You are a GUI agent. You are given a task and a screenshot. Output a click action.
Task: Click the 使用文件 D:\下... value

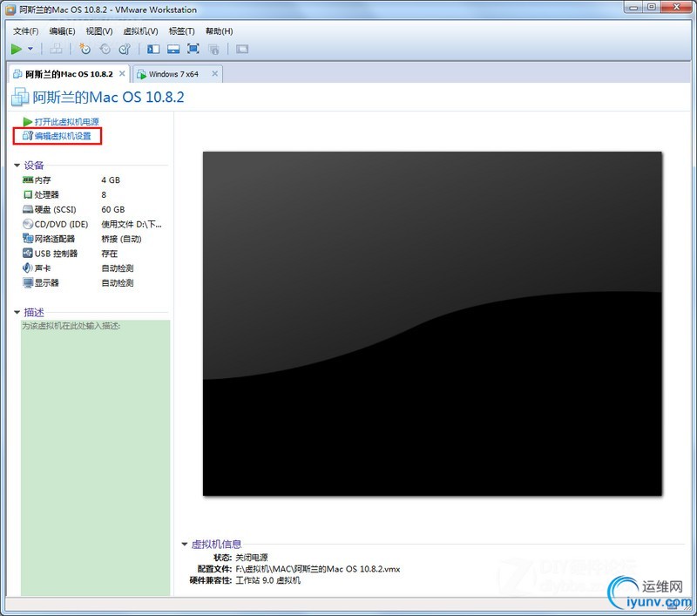point(132,224)
